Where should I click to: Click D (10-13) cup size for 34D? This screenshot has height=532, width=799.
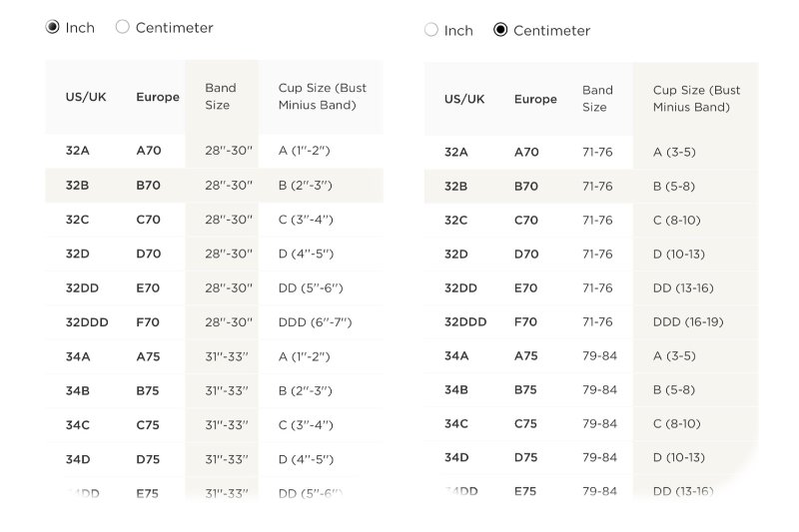tap(679, 457)
